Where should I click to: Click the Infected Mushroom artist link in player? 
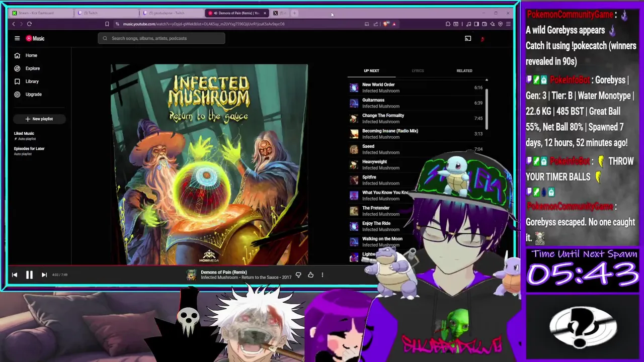tap(219, 278)
